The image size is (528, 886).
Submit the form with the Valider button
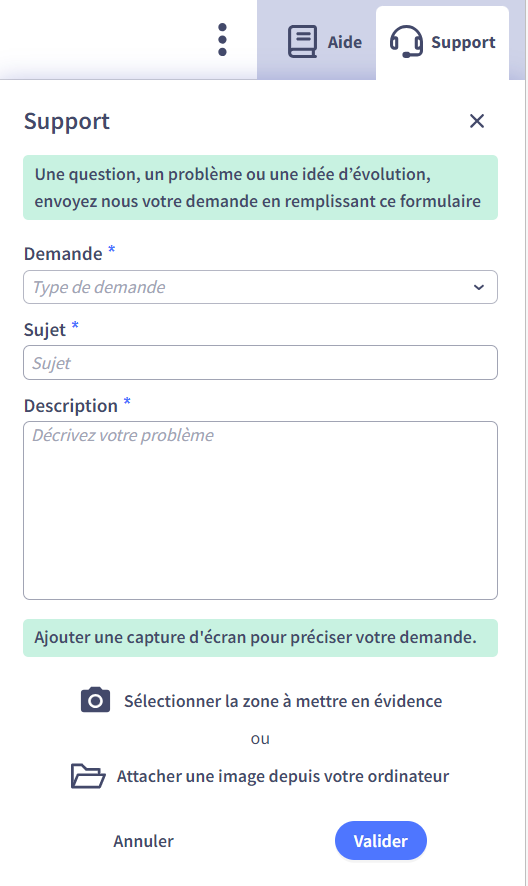(x=380, y=841)
